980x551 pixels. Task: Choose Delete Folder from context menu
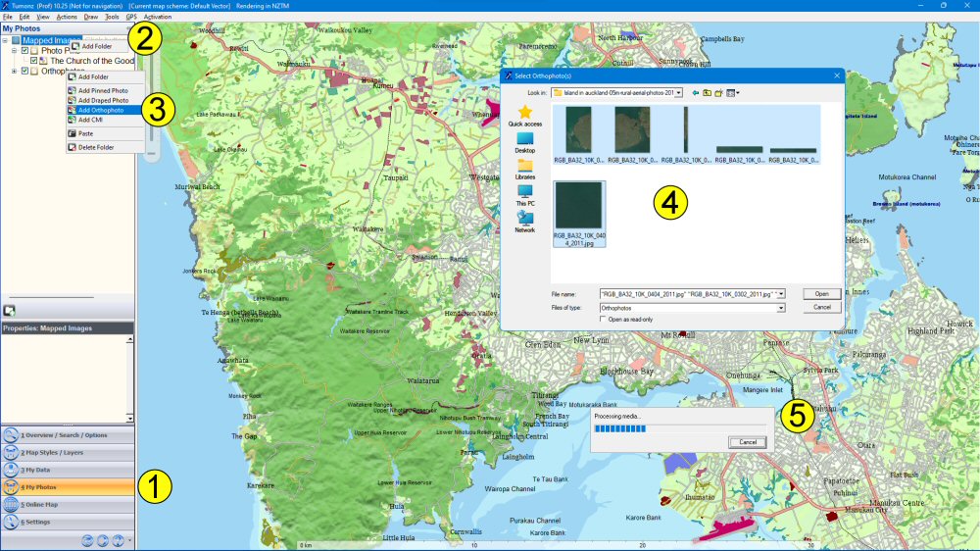[x=105, y=147]
